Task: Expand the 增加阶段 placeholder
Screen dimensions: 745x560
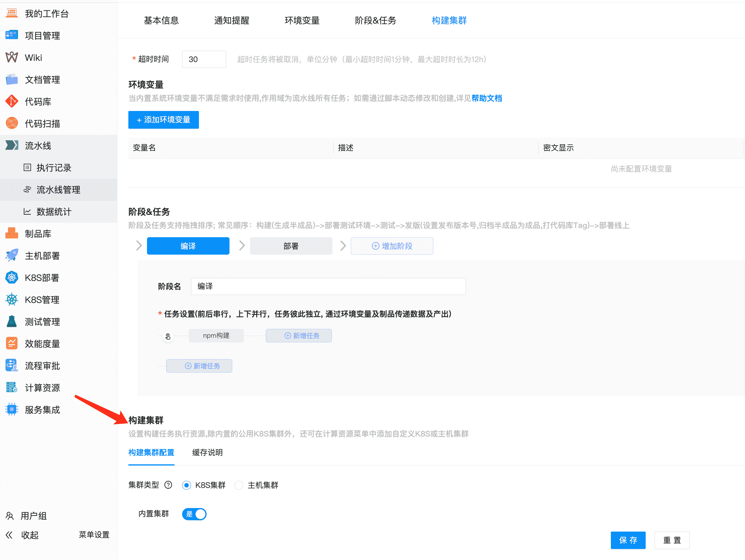Action: click(x=392, y=246)
